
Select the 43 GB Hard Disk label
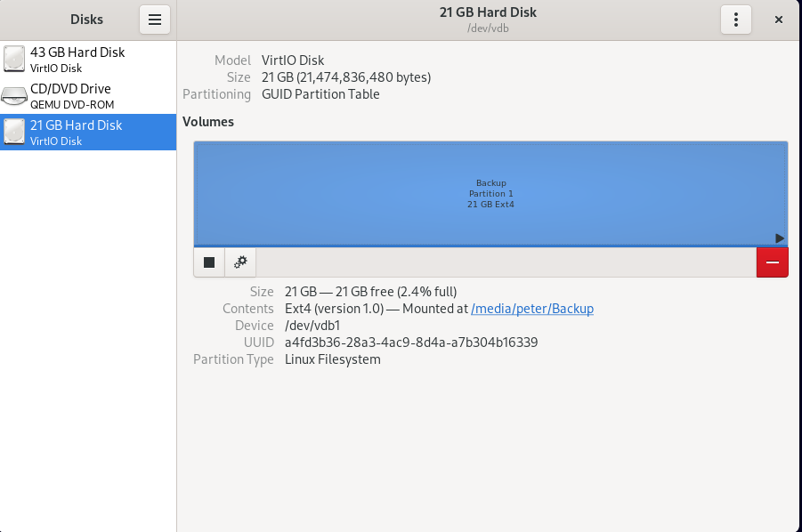77,52
